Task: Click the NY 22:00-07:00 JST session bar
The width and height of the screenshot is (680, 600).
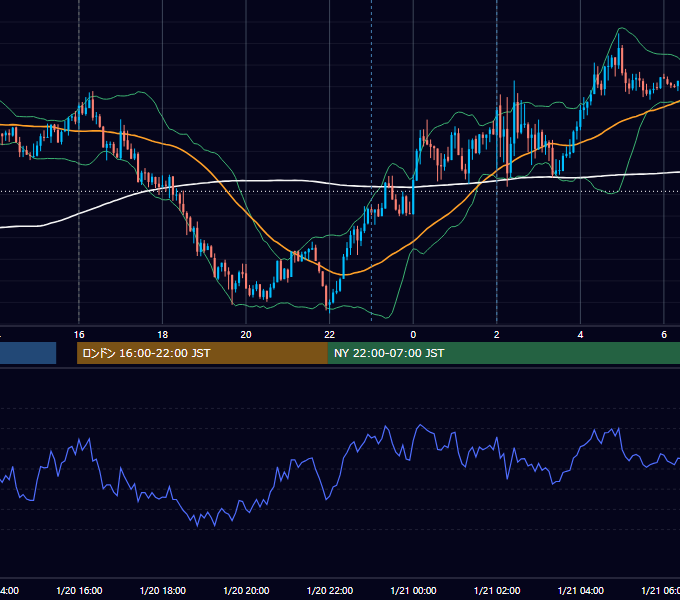Action: pos(503,353)
